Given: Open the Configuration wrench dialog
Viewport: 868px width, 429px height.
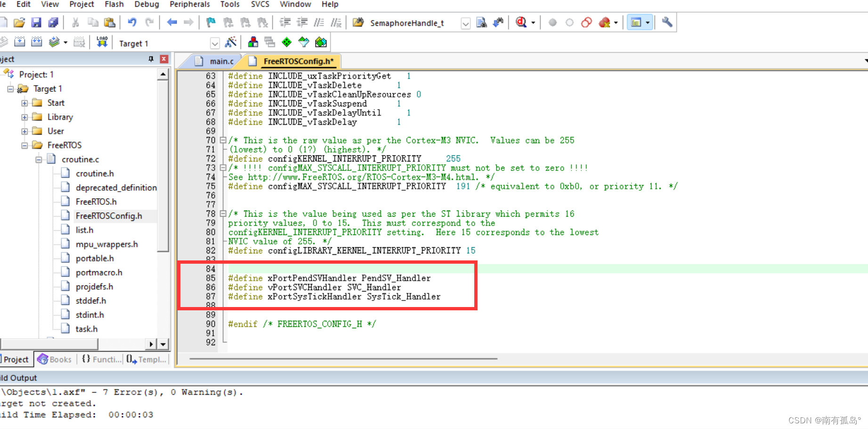Looking at the screenshot, I should [666, 22].
